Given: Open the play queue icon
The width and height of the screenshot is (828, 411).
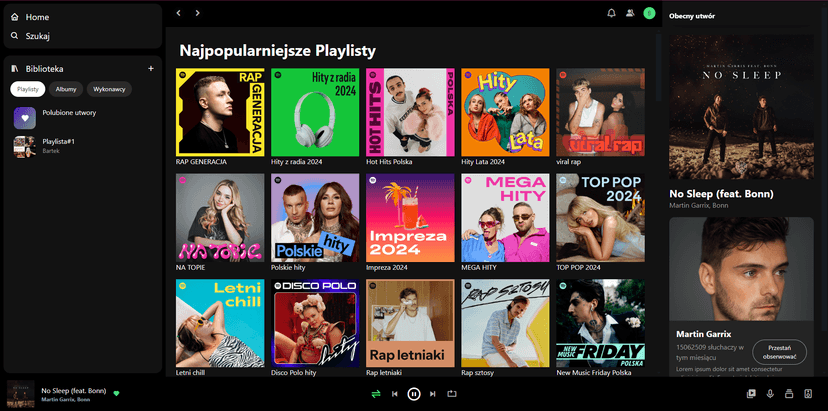Looking at the screenshot, I should pyautogui.click(x=788, y=394).
